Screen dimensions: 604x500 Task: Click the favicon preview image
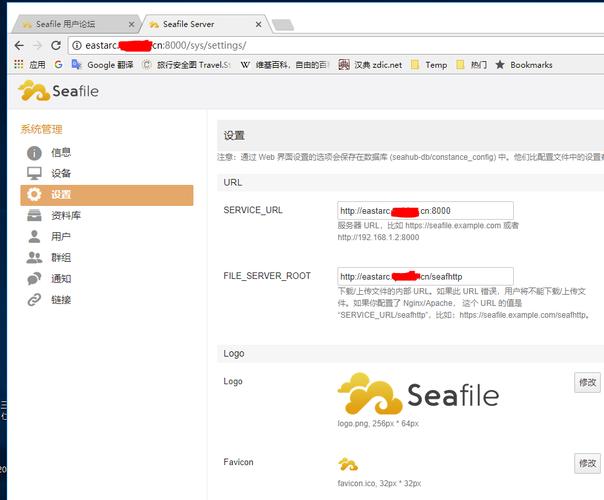(348, 464)
